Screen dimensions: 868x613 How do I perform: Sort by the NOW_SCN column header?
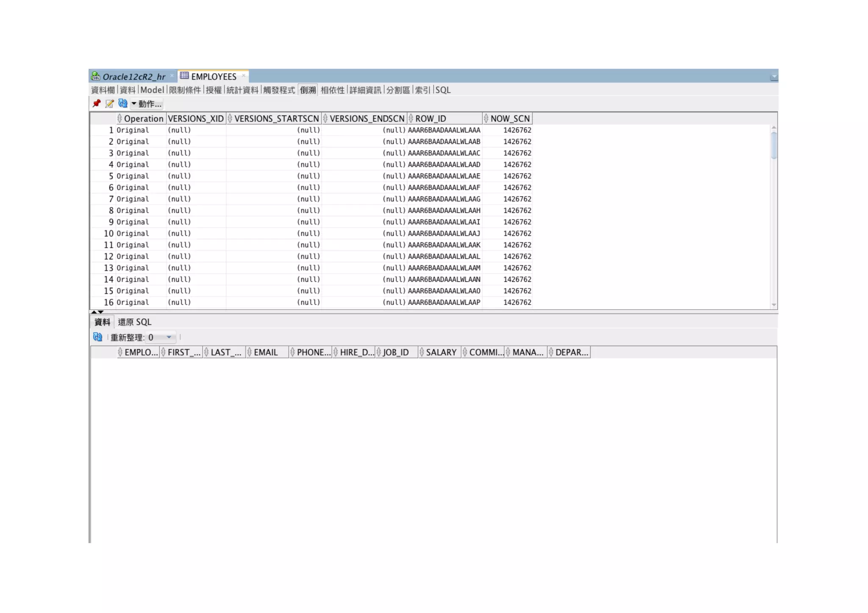[507, 119]
